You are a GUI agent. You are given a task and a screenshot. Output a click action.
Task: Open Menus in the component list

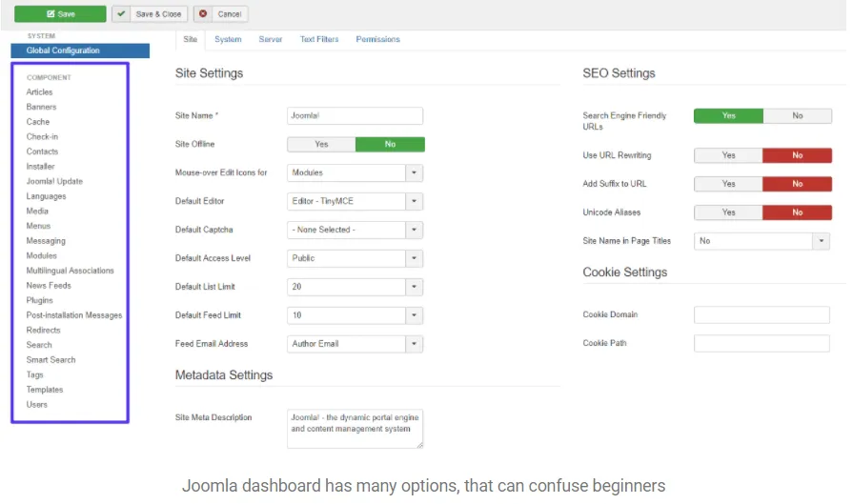(x=39, y=226)
